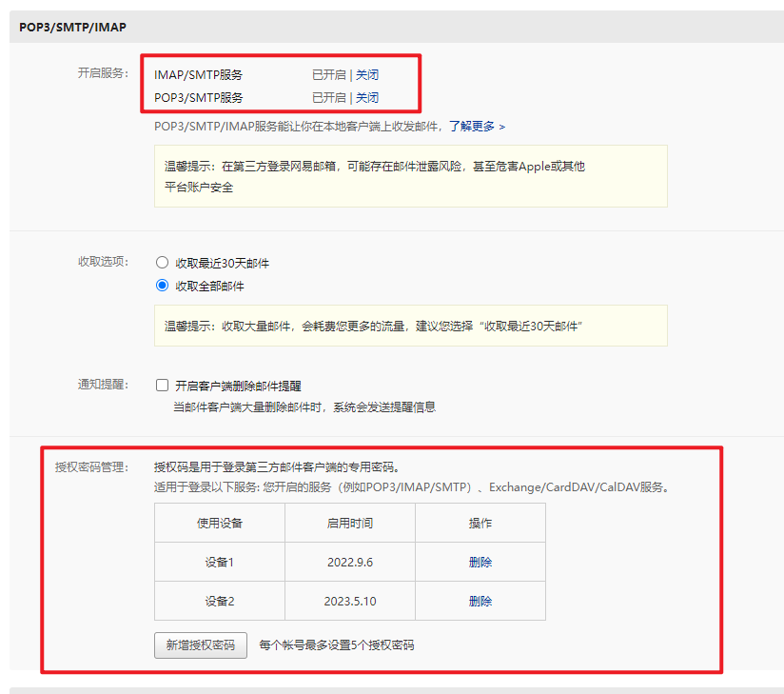Click 已开启 next to POP3/SMTP服务
The width and height of the screenshot is (784, 694).
328,97
